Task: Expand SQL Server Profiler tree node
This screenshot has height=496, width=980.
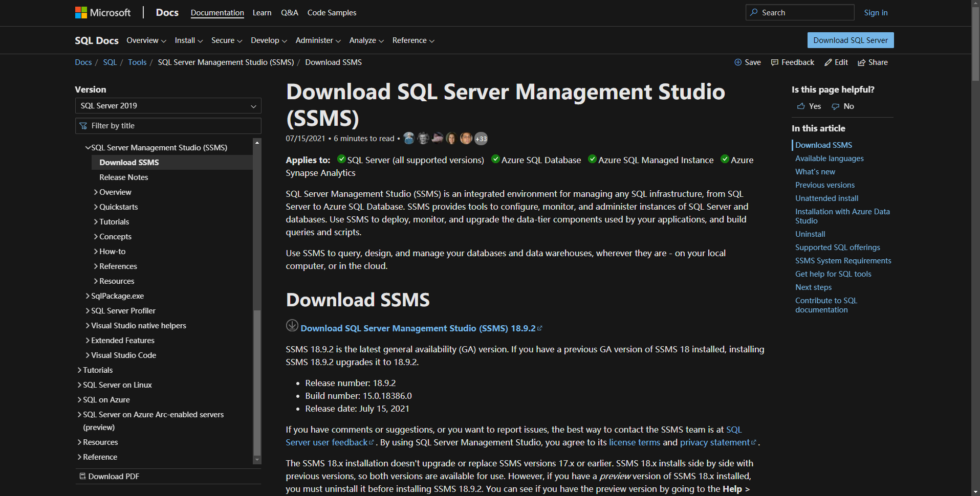Action: pyautogui.click(x=88, y=311)
